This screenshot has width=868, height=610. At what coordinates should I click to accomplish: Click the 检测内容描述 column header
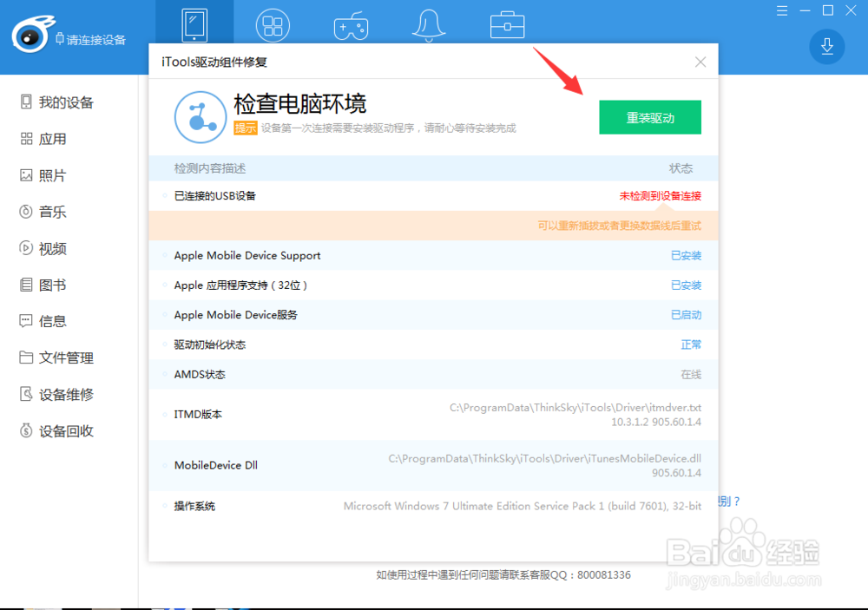click(210, 168)
